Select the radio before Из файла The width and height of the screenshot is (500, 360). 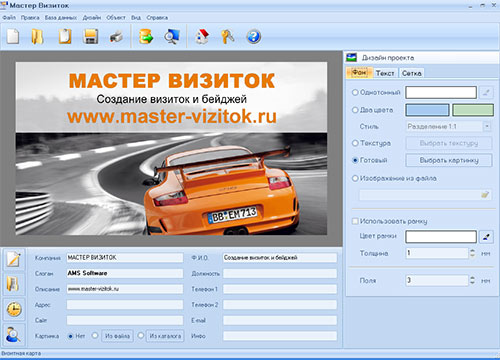pyautogui.click(x=95, y=335)
